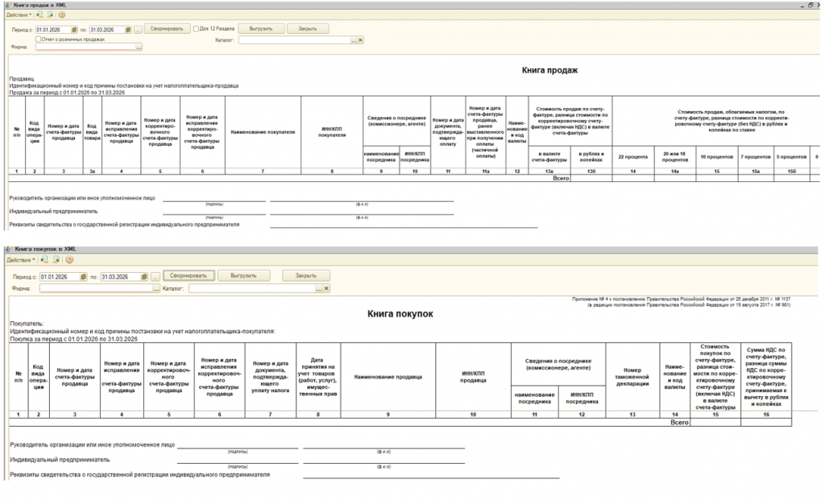Click second toolbar icon in Книга покупок window
This screenshot has height=504, width=825.
tap(56, 259)
